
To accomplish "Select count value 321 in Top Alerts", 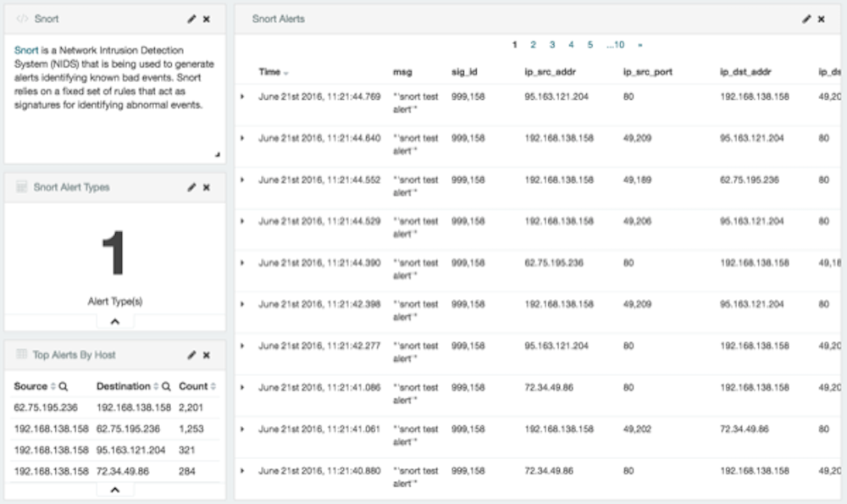I will tap(187, 450).
